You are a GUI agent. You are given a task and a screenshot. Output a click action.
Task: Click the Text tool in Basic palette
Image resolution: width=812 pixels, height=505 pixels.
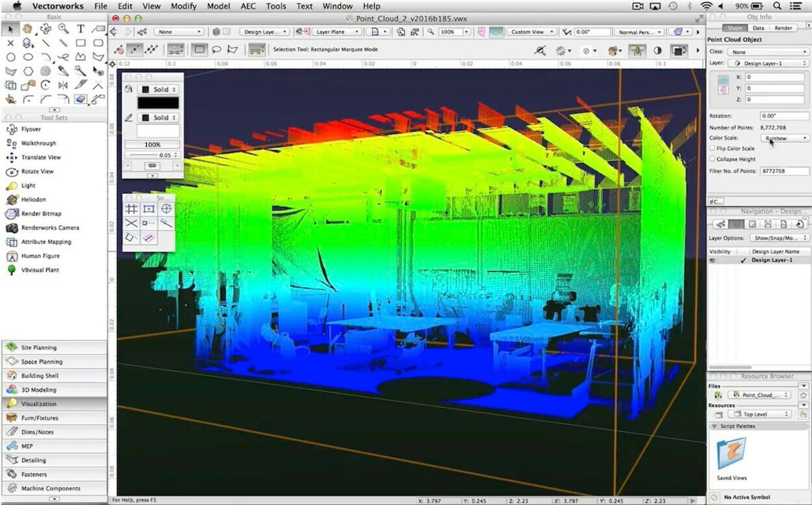click(81, 29)
